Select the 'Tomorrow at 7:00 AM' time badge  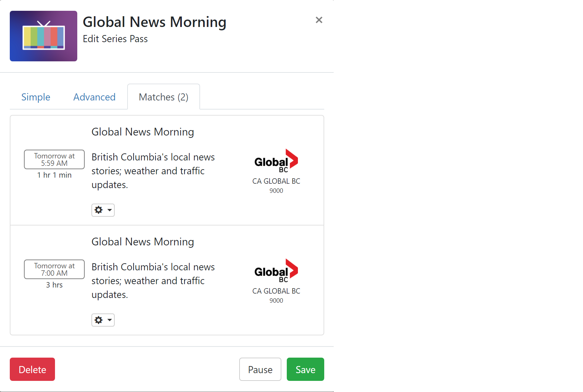(x=54, y=269)
